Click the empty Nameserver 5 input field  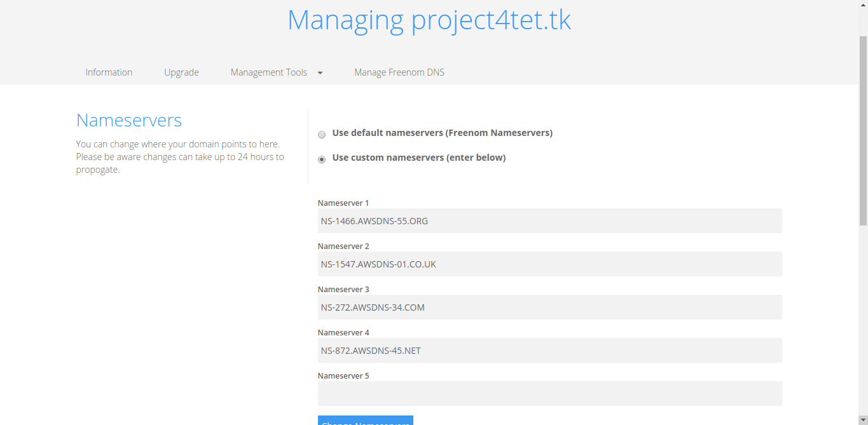click(549, 394)
